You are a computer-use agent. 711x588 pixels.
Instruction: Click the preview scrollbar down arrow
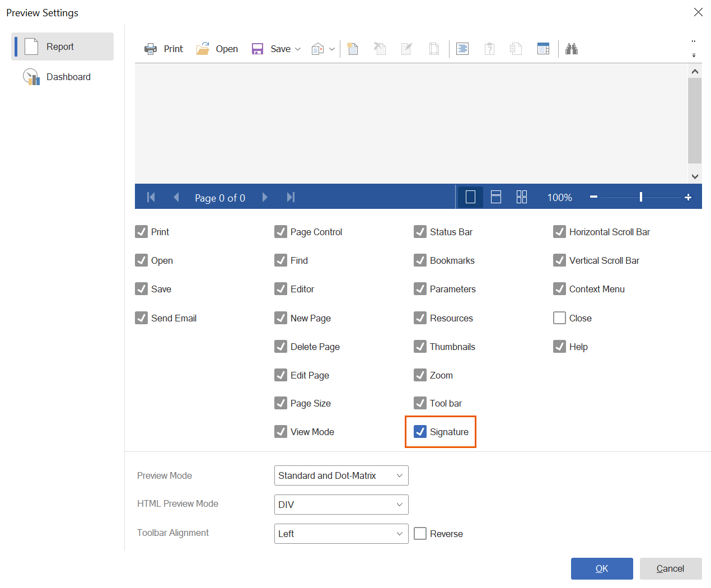point(695,176)
